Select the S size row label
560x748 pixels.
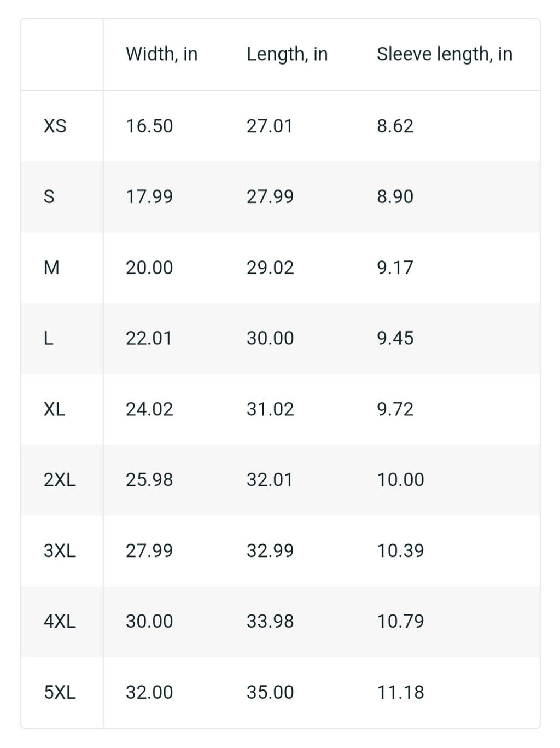[49, 196]
